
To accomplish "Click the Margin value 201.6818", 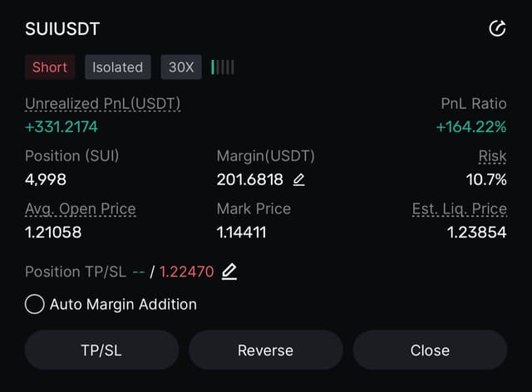I will click(249, 179).
